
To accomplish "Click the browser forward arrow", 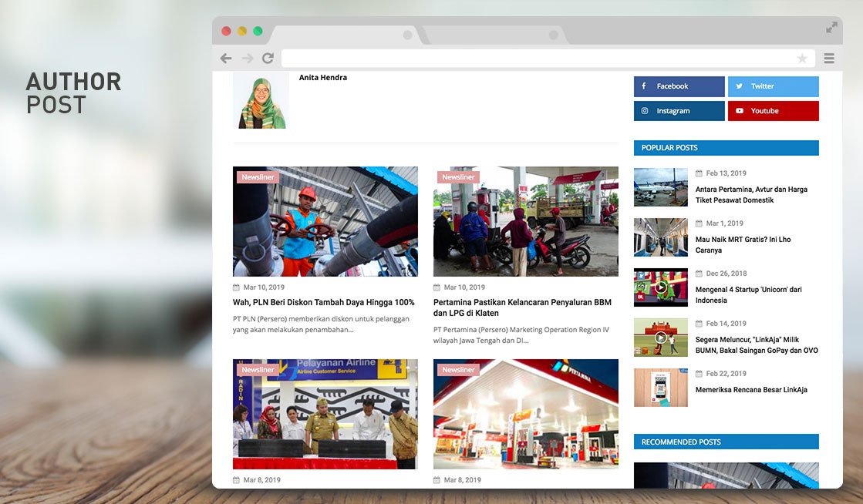I will click(247, 59).
